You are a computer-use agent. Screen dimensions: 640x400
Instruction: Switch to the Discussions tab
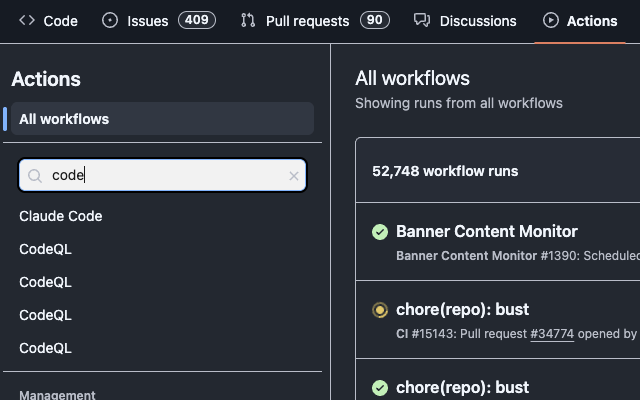[465, 21]
